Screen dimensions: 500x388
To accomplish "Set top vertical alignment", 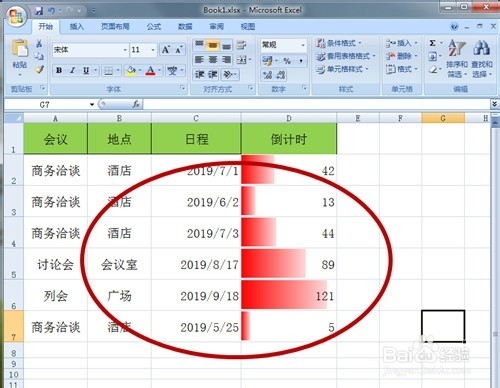I will tap(199, 45).
